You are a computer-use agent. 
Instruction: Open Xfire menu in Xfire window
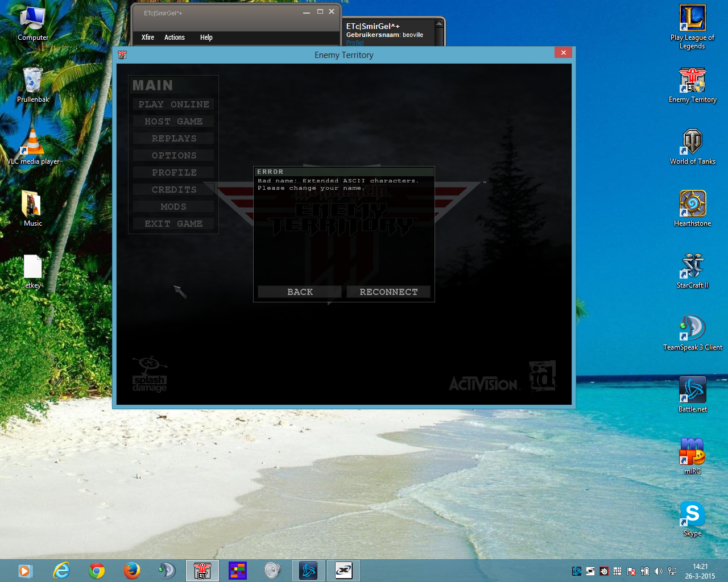[x=148, y=38]
